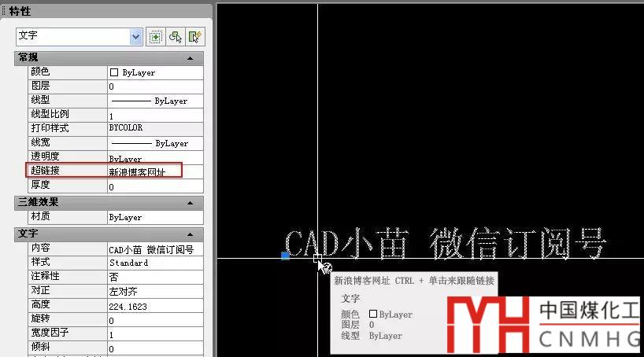Click the 打印样式 property label
The width and height of the screenshot is (644, 357).
[50, 128]
